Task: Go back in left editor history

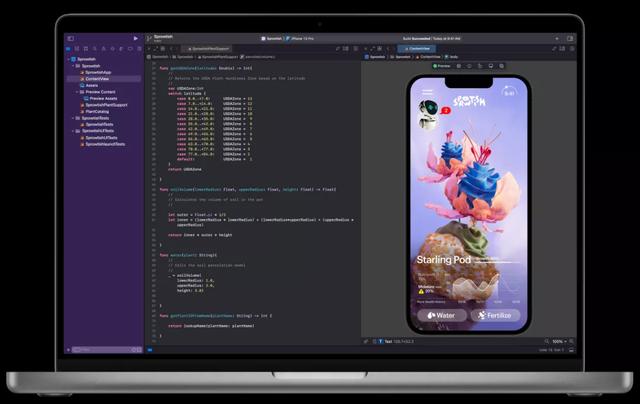Action: click(171, 49)
